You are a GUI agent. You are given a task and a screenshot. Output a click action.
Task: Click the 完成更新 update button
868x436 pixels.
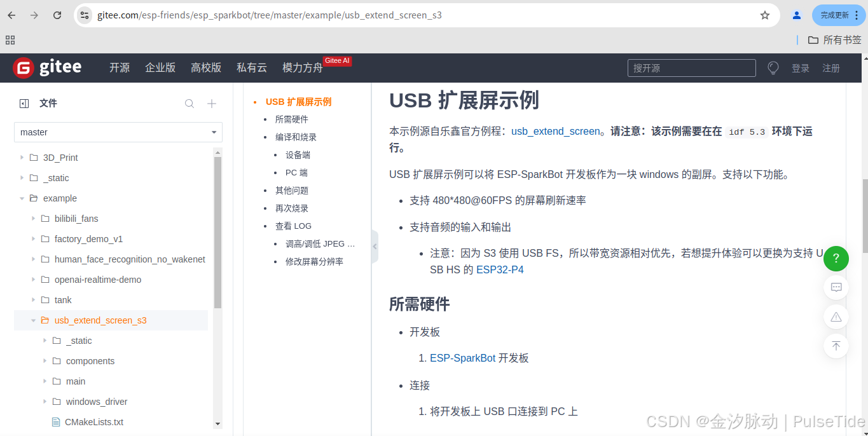coord(839,15)
